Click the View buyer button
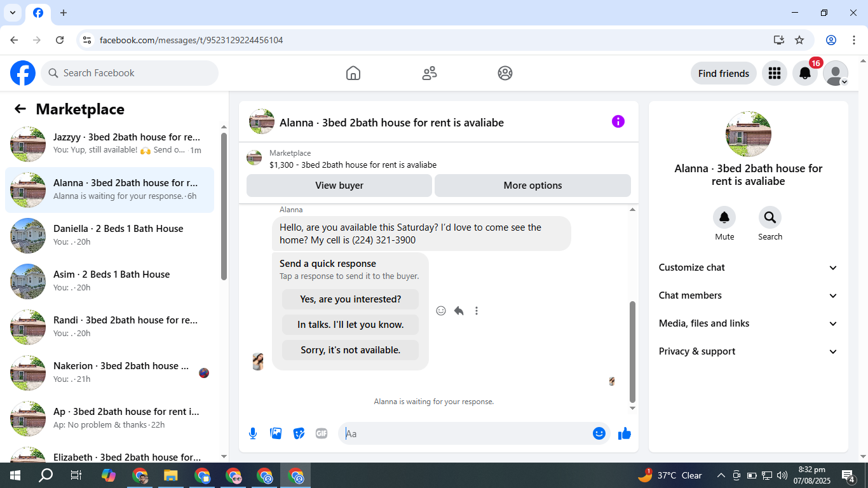This screenshot has height=488, width=868. coord(339,186)
